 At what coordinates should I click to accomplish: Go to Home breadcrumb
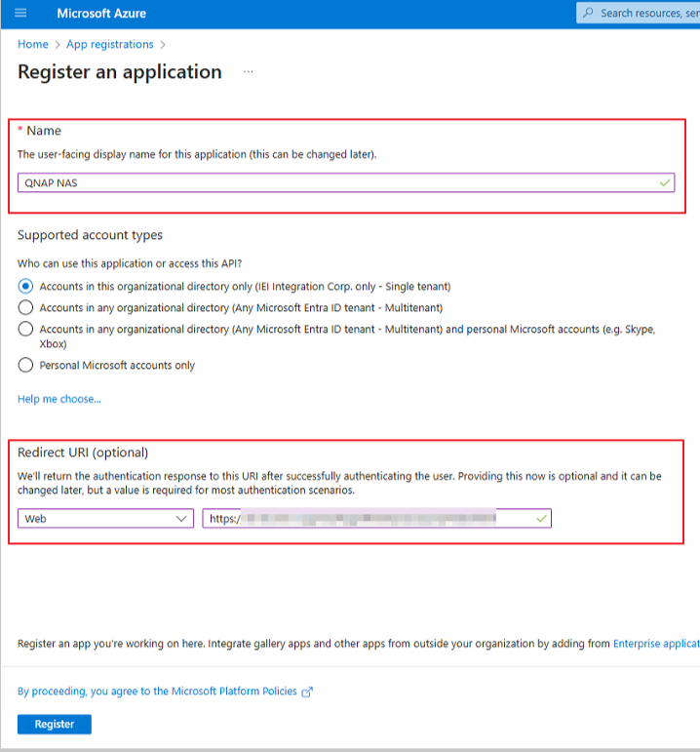[x=32, y=44]
